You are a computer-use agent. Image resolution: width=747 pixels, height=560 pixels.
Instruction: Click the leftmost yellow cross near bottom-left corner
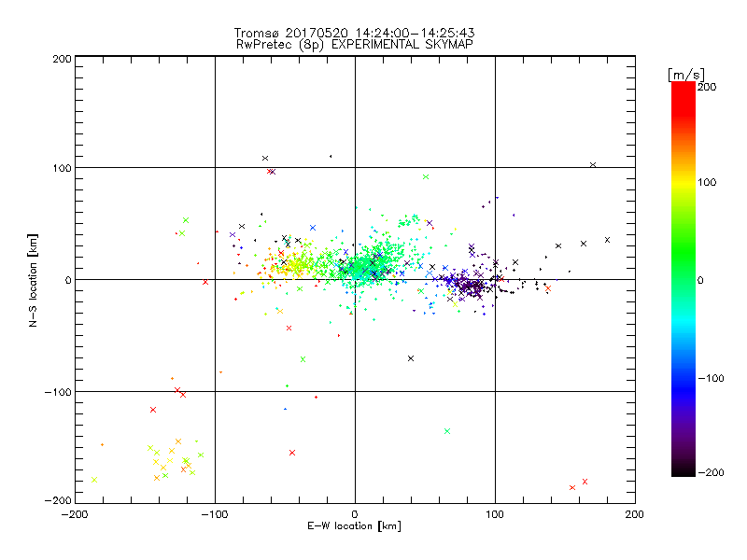pyautogui.click(x=93, y=480)
